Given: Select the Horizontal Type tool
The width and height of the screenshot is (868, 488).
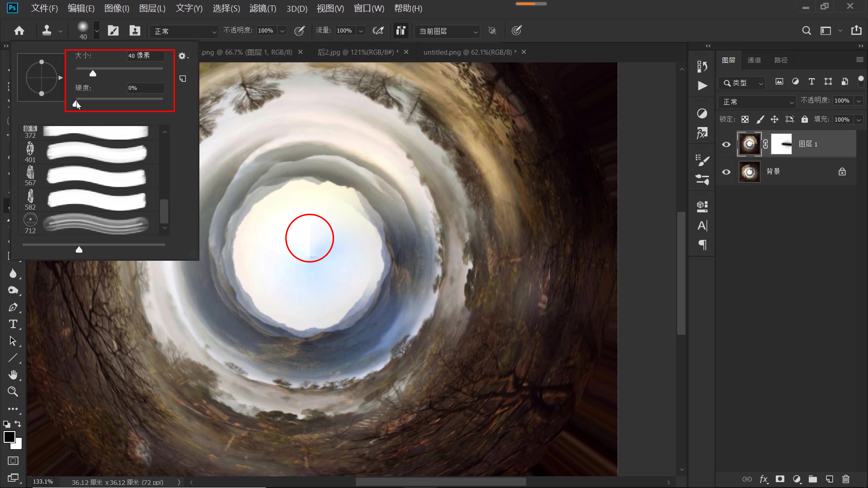Looking at the screenshot, I should [13, 324].
